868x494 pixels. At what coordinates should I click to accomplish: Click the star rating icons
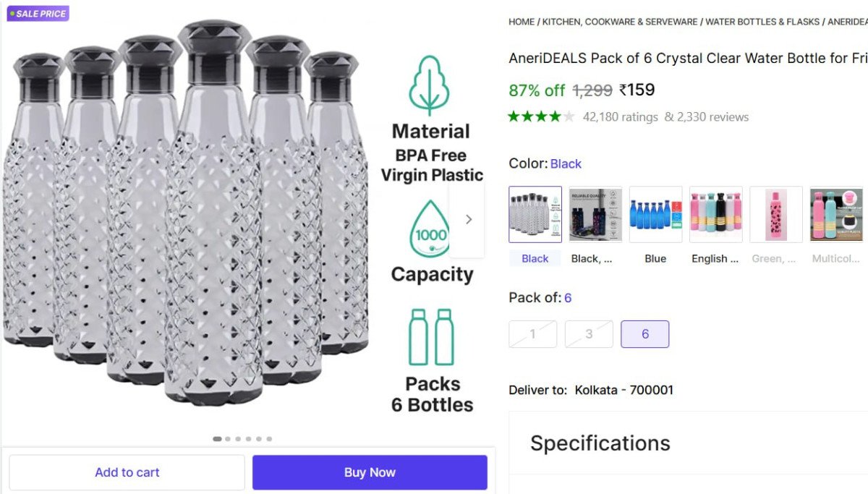542,116
